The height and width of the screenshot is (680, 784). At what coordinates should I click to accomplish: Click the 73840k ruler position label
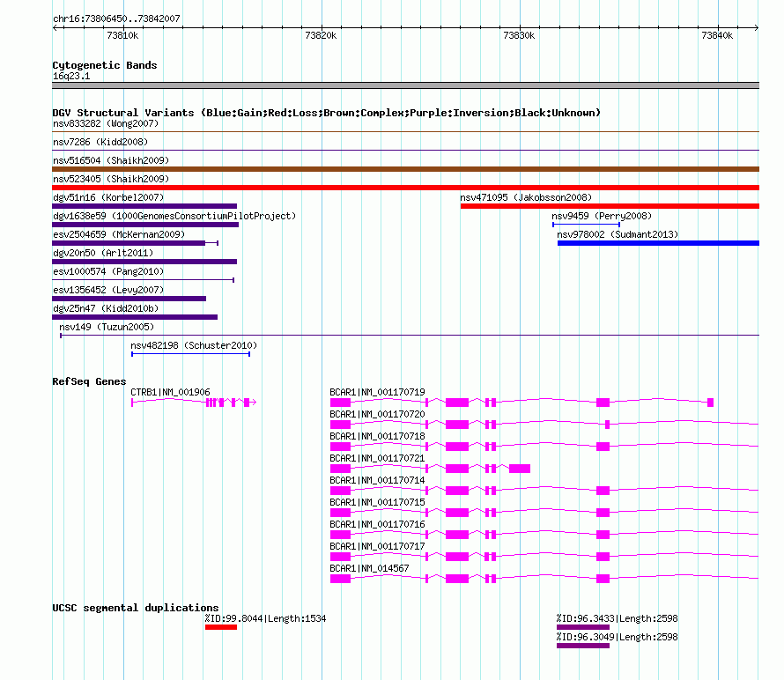point(717,35)
